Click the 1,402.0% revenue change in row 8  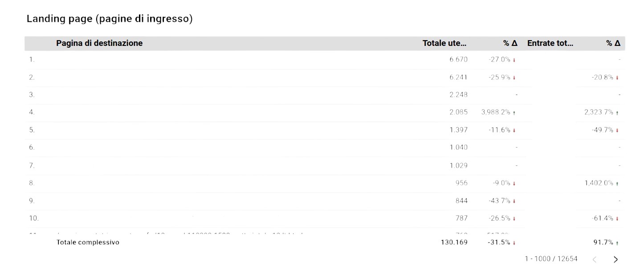tap(599, 183)
